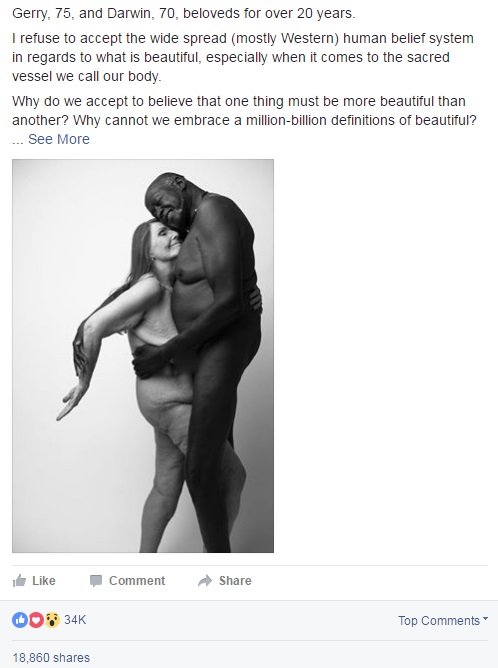Click the Comment speech bubble icon

tap(96, 581)
